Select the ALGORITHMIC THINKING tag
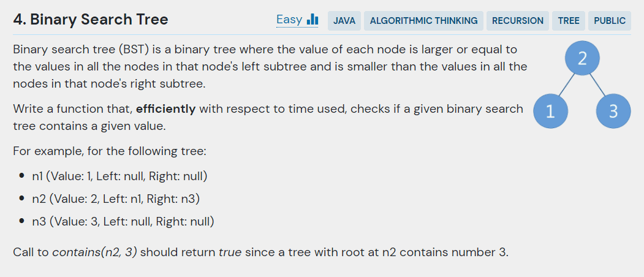Viewport: 644px width, 277px height. pos(423,20)
